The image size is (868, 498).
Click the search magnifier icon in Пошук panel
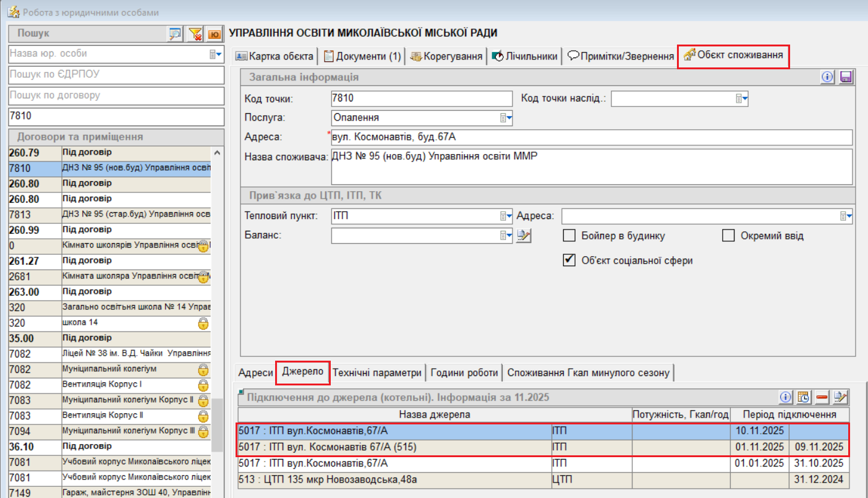175,34
